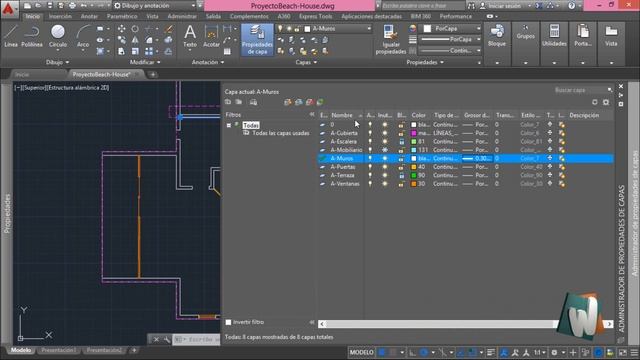Select Todas las capas usadas filter
The height and width of the screenshot is (360, 640).
(x=280, y=133)
